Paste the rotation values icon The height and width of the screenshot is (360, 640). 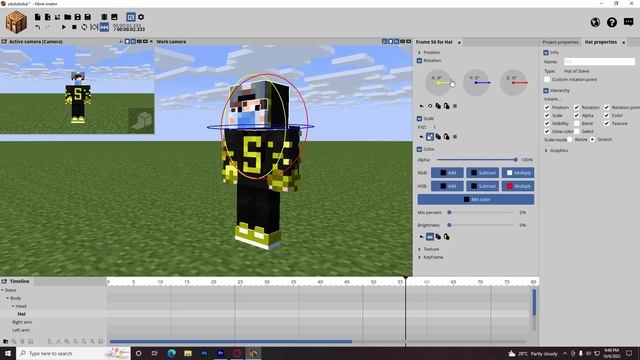click(x=447, y=106)
